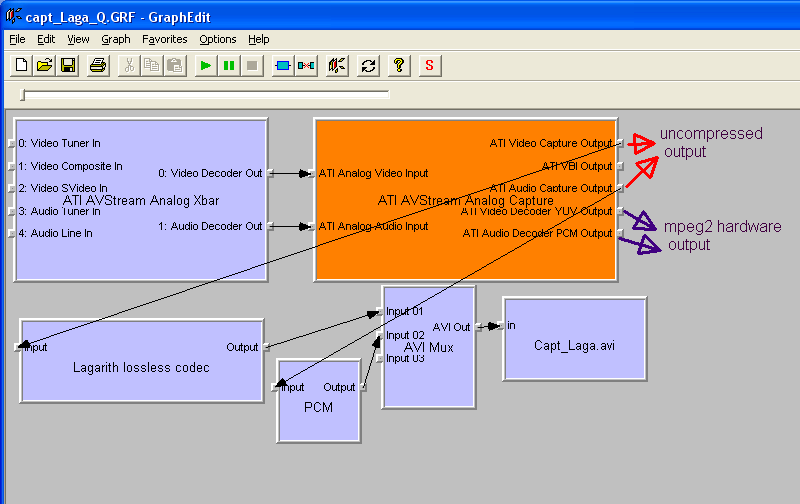
Task: Refresh the graph with the circular arrows icon
Action: (368, 66)
